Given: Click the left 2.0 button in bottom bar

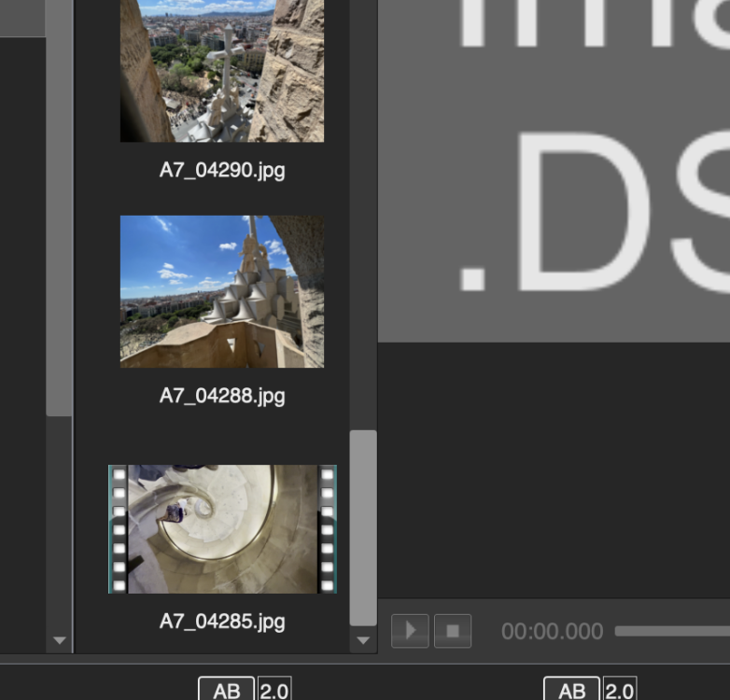Looking at the screenshot, I should tap(274, 690).
